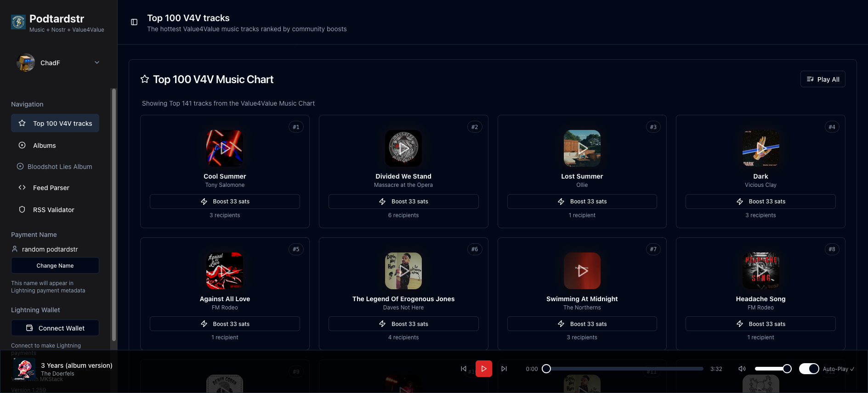Skip to next track in player
868x393 pixels.
click(x=504, y=369)
